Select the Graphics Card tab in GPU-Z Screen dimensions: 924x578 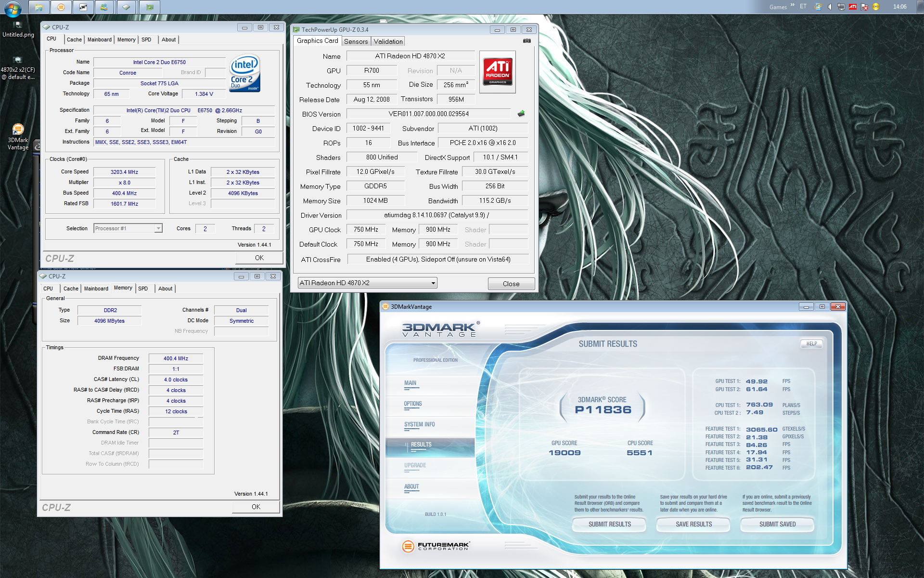318,41
